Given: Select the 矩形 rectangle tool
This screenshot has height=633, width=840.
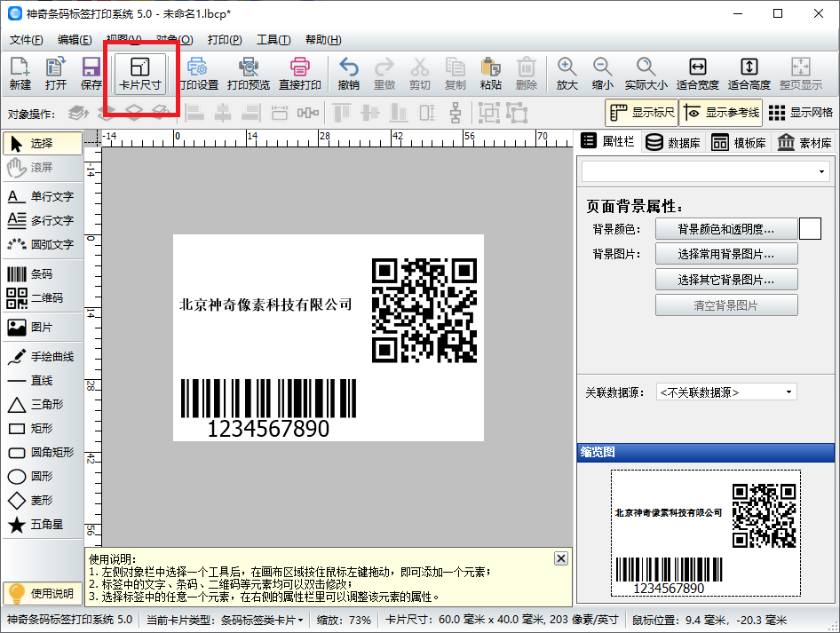Looking at the screenshot, I should 43,429.
